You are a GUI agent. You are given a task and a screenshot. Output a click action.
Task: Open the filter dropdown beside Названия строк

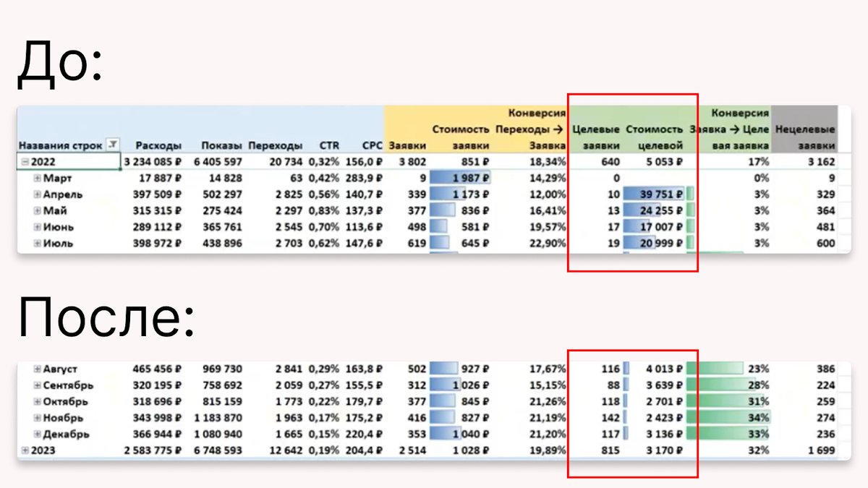[112, 145]
